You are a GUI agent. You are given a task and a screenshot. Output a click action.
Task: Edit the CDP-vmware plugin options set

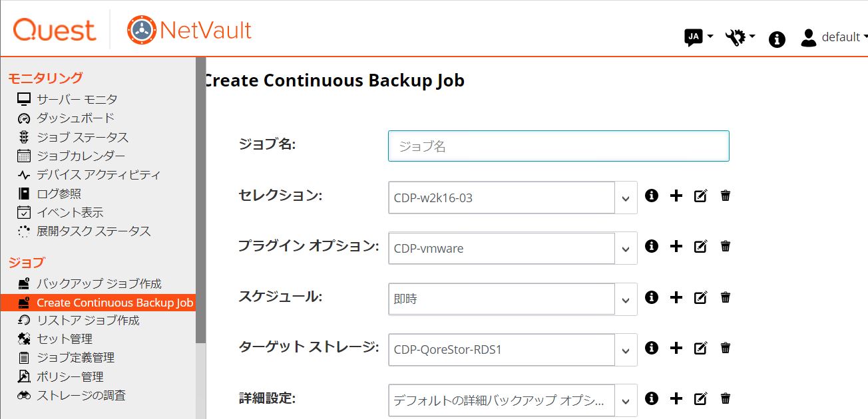pyautogui.click(x=700, y=246)
